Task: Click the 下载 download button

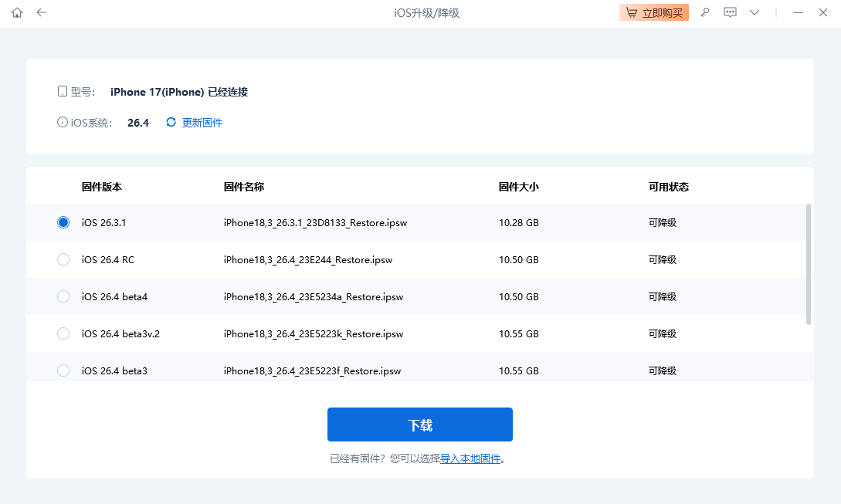Action: [x=419, y=424]
